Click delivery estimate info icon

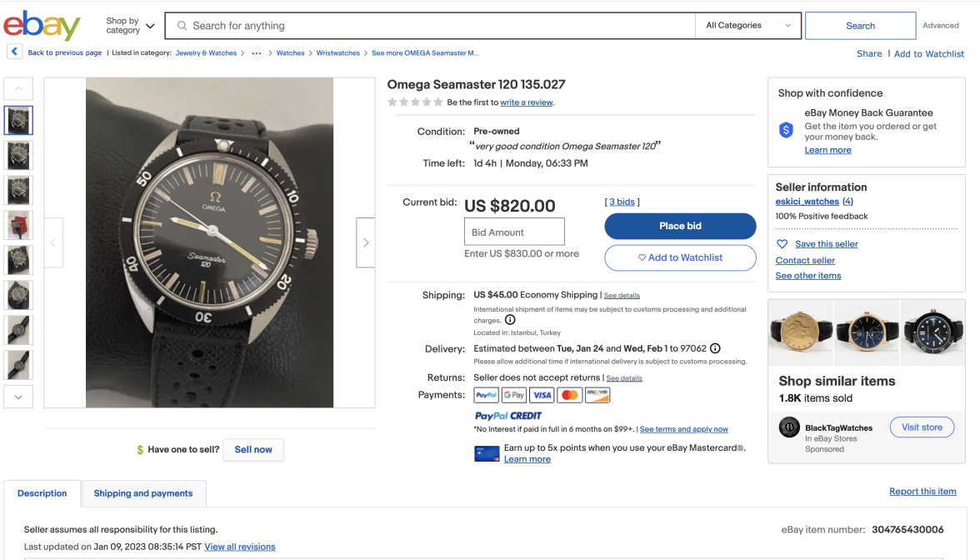tap(715, 348)
